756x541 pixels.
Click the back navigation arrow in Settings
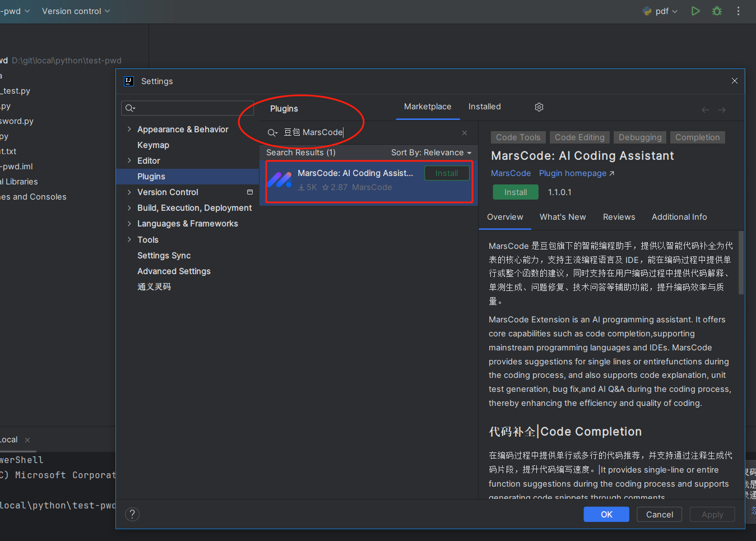pos(705,110)
